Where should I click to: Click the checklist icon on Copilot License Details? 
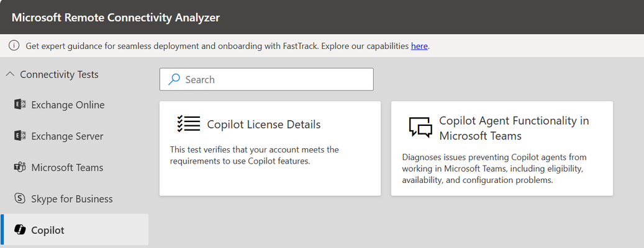pos(189,123)
